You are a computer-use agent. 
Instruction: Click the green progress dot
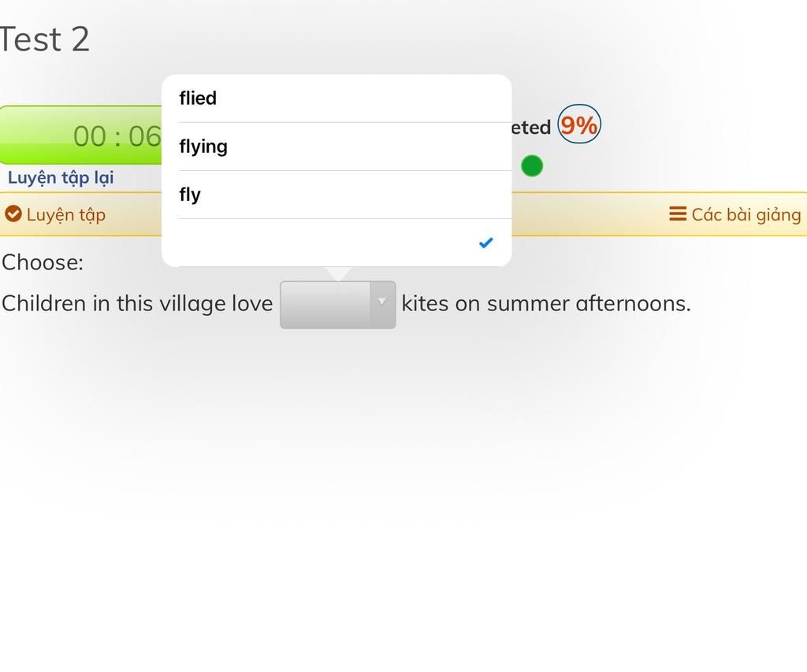tap(532, 166)
